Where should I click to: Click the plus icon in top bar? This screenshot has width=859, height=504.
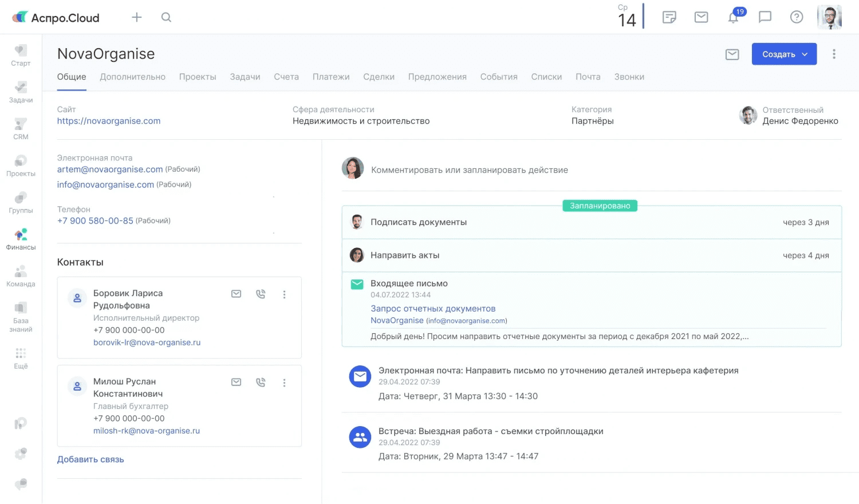[136, 17]
